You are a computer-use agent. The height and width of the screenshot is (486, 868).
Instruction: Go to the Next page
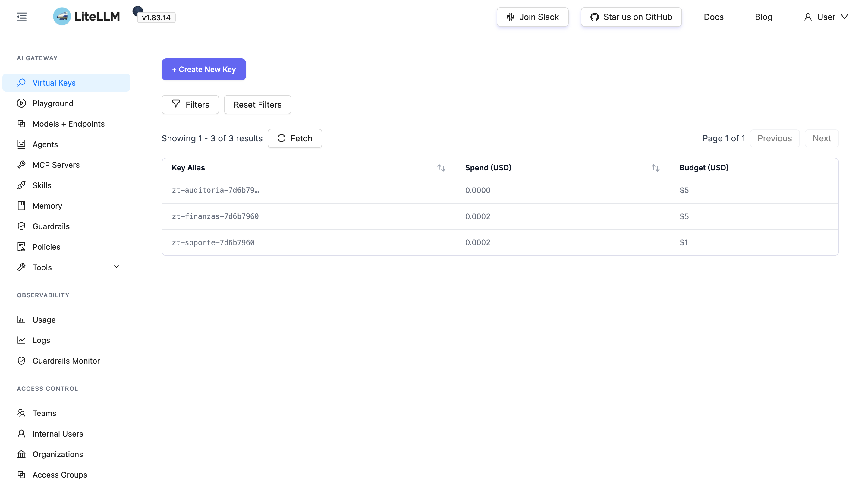[x=822, y=138]
